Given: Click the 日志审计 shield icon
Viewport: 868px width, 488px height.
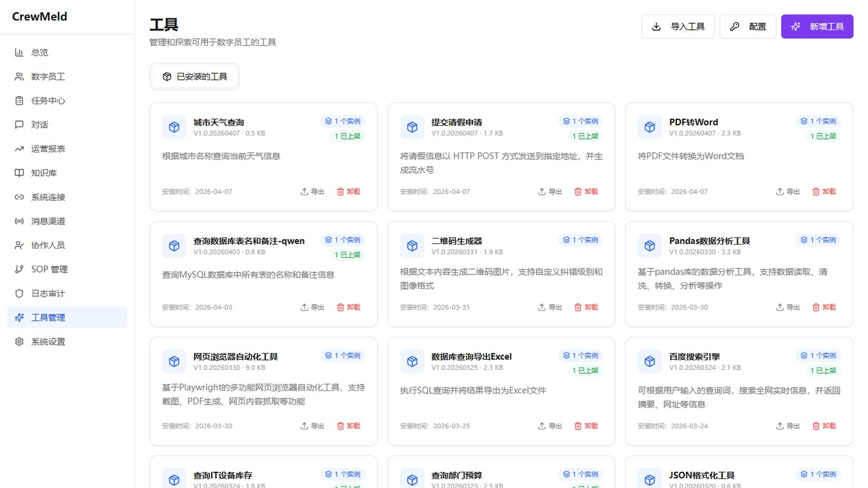Looking at the screenshot, I should coord(19,293).
